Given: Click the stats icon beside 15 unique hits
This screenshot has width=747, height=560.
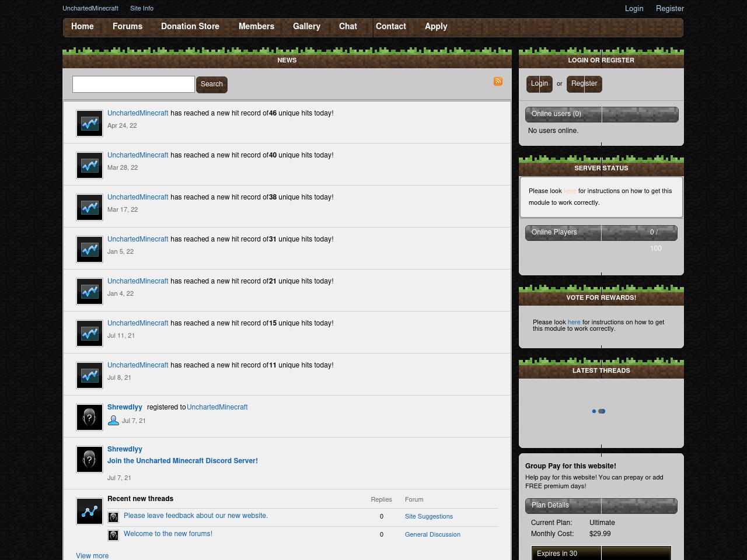Looking at the screenshot, I should pyautogui.click(x=90, y=333).
